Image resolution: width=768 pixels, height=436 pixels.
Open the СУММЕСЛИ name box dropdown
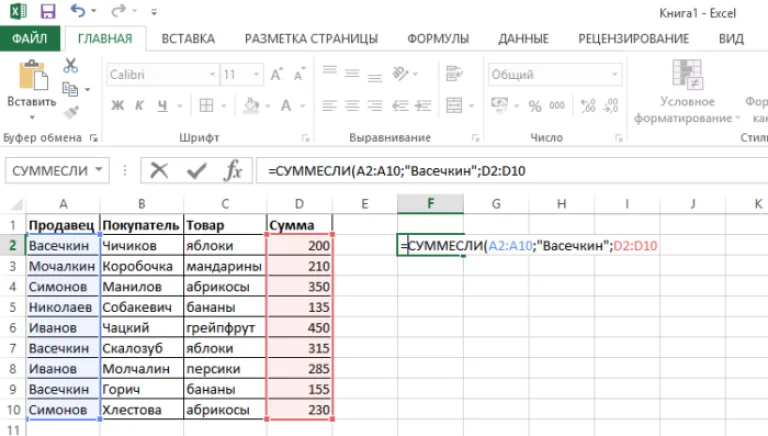tap(99, 170)
